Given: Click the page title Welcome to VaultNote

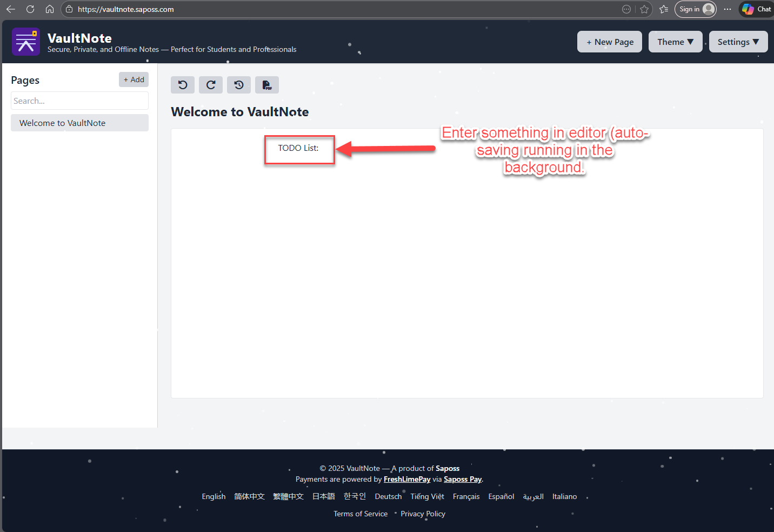Looking at the screenshot, I should click(240, 112).
